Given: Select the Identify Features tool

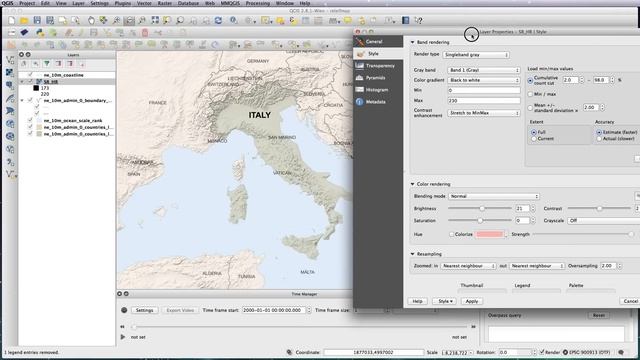Looking at the screenshot, I should coord(233,20).
